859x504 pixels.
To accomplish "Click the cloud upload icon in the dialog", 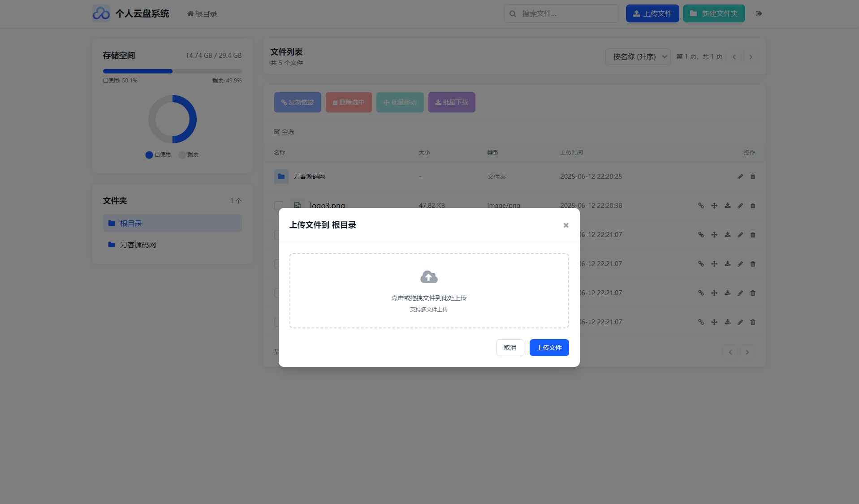I will pyautogui.click(x=428, y=276).
